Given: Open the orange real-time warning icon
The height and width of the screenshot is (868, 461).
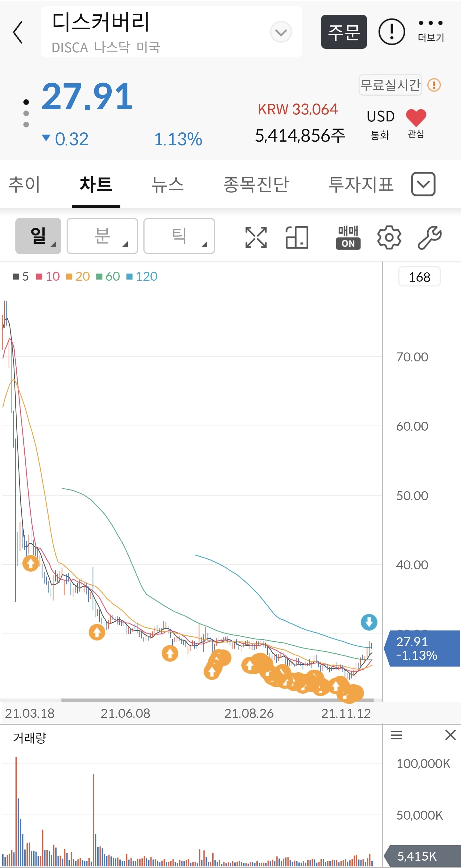Looking at the screenshot, I should (x=434, y=85).
